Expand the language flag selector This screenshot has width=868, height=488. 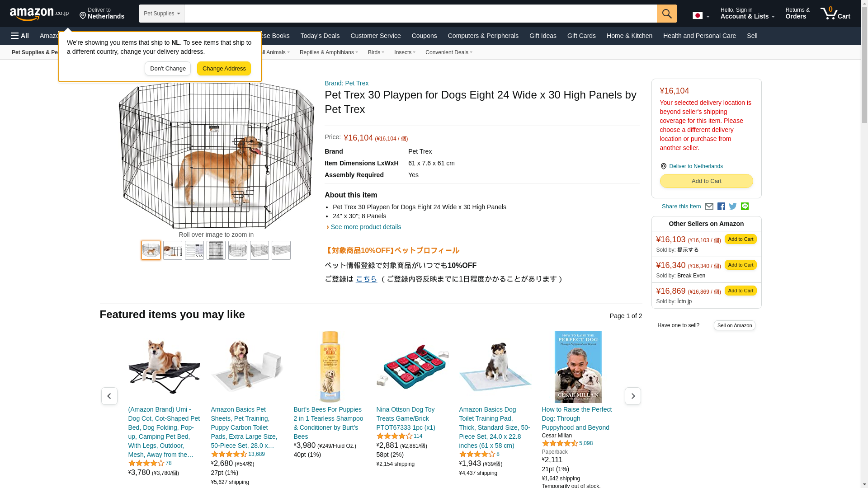click(x=701, y=16)
